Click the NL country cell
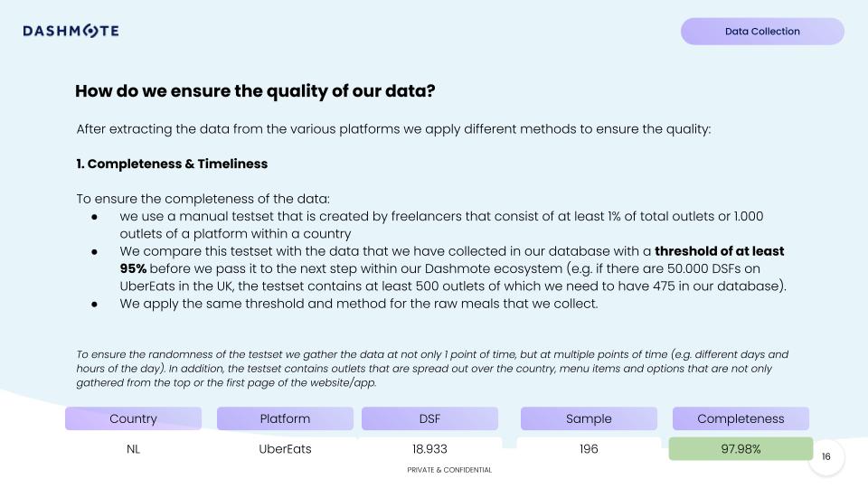 (133, 448)
